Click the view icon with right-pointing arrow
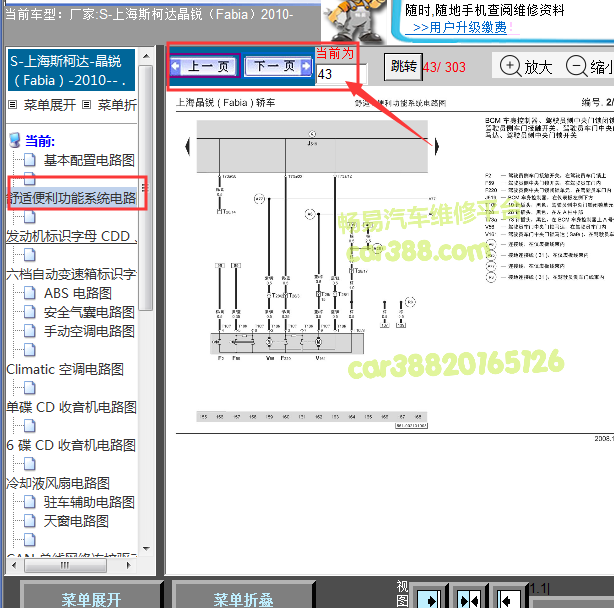The image size is (614, 608). 428,598
